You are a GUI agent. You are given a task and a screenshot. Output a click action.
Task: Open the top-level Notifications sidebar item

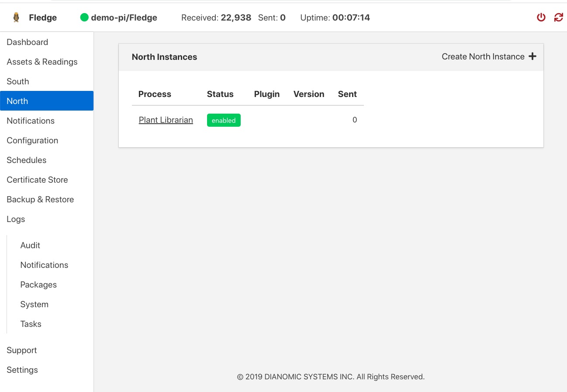click(x=31, y=121)
